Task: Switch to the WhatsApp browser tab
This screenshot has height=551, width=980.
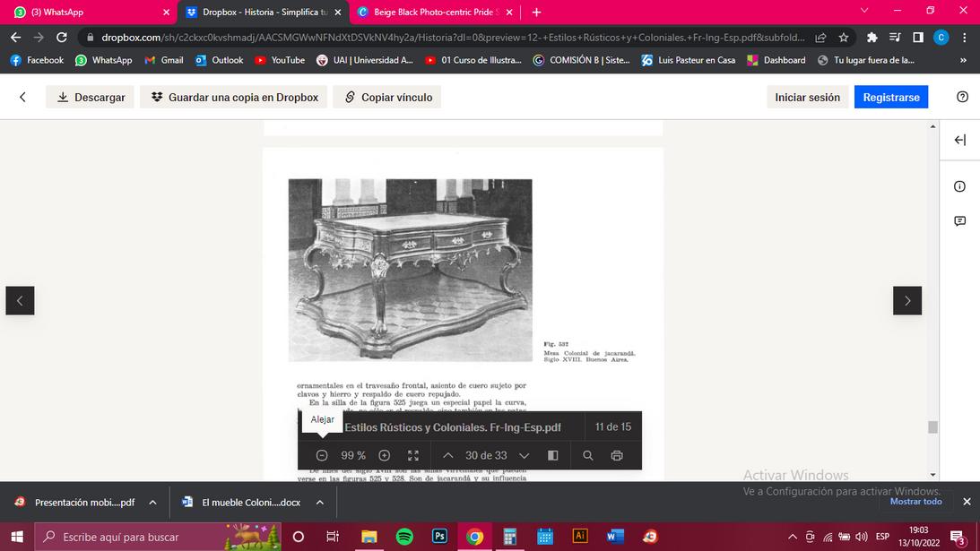Action: pos(88,12)
